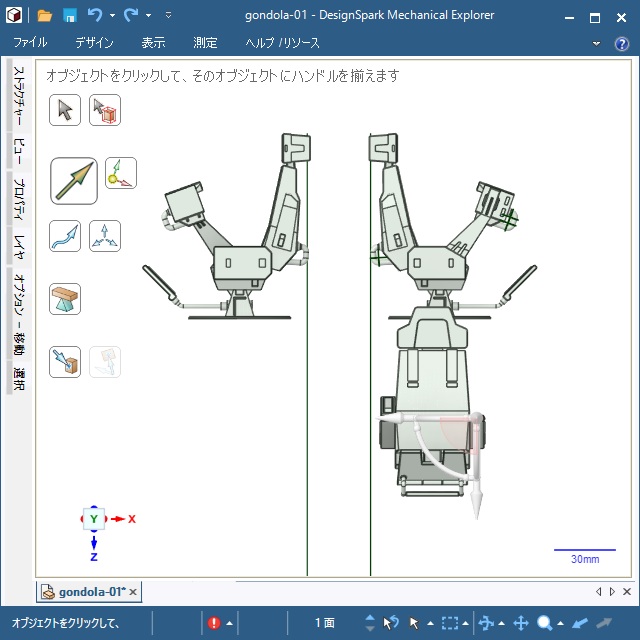This screenshot has width=640, height=640.
Task: Activate the large Move direction arrow tool
Action: pyautogui.click(x=74, y=181)
